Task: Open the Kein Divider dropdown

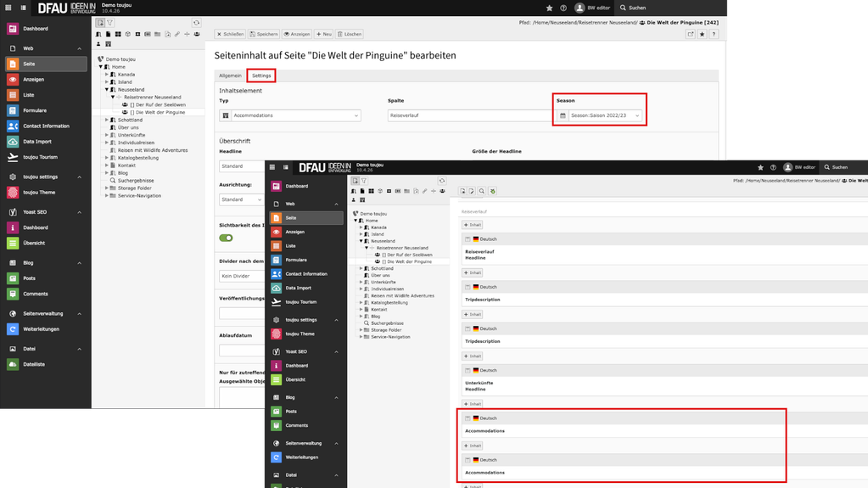Action: (241, 276)
